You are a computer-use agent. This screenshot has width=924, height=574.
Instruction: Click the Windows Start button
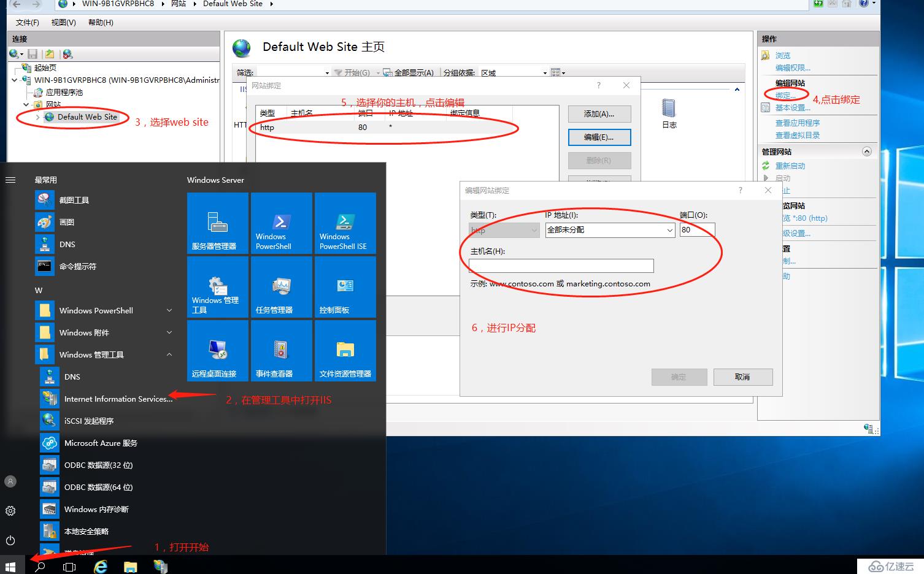pos(10,567)
